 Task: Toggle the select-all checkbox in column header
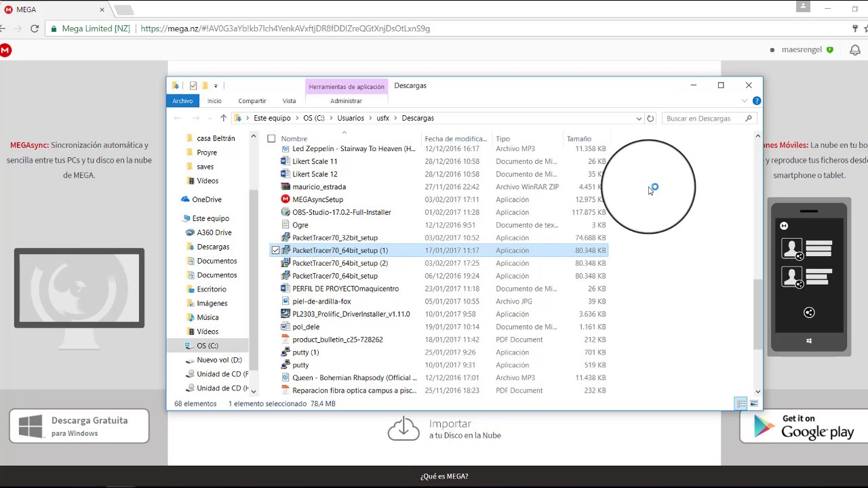pyautogui.click(x=271, y=139)
